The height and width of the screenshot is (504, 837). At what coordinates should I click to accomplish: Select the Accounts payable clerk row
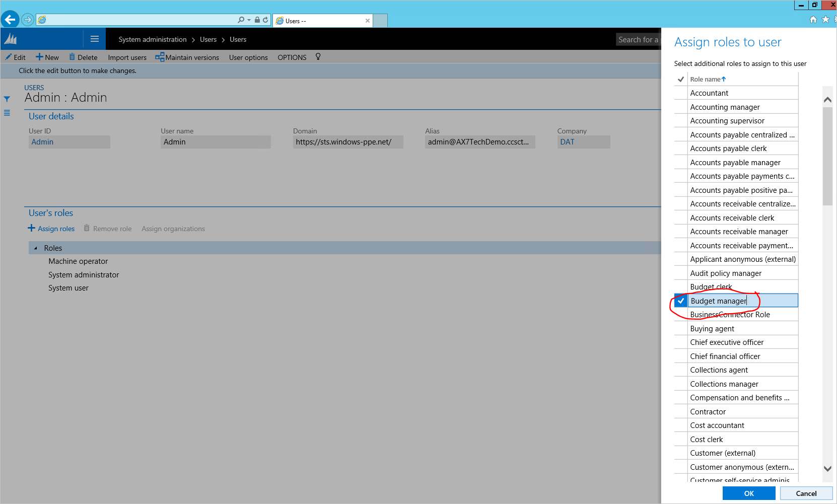(736, 149)
